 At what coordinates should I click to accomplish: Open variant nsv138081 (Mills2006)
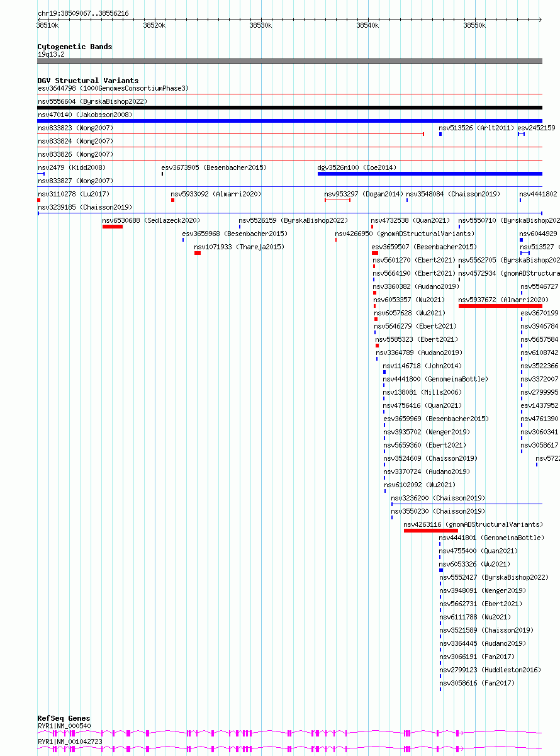[422, 392]
